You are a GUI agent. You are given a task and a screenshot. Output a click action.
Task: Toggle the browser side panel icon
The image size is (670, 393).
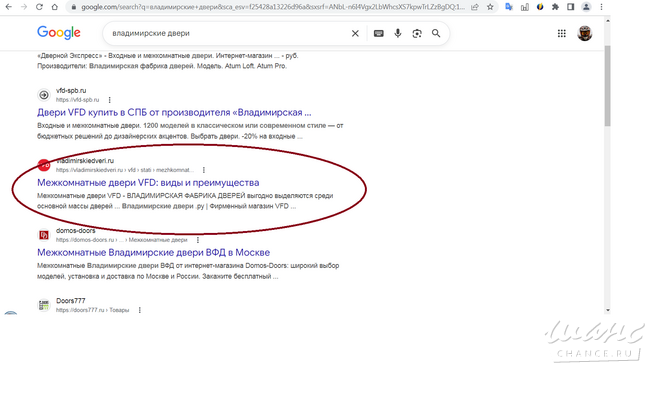tap(570, 7)
